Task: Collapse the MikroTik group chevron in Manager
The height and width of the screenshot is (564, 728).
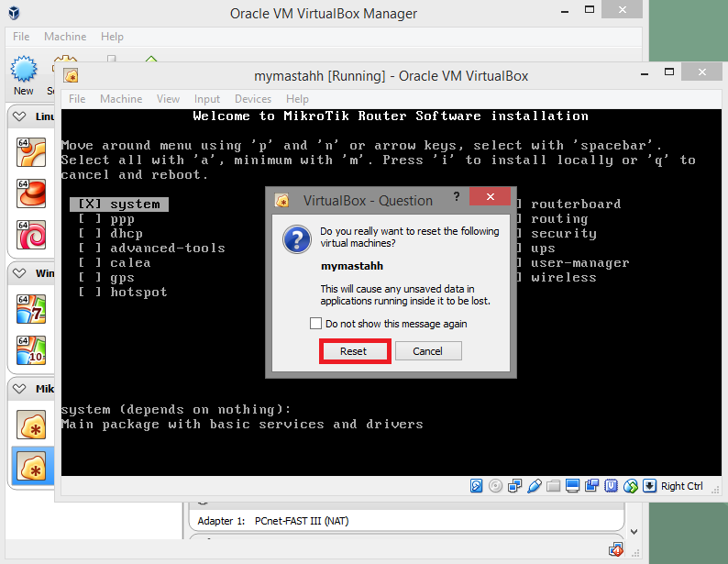Action: (x=19, y=389)
